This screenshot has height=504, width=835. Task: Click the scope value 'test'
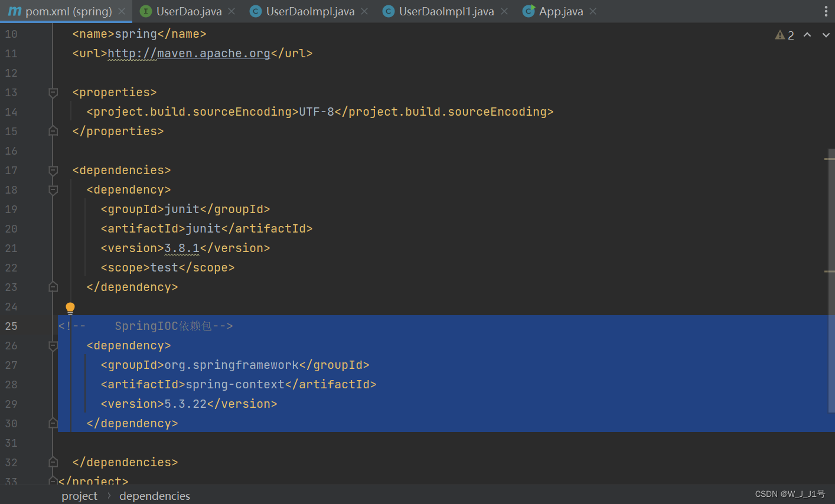coord(164,267)
